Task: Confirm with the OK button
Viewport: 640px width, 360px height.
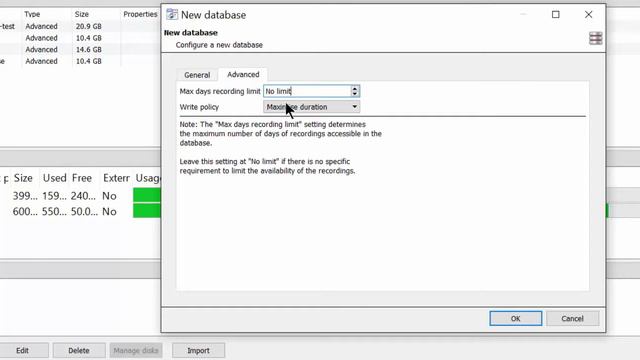Action: (516, 318)
